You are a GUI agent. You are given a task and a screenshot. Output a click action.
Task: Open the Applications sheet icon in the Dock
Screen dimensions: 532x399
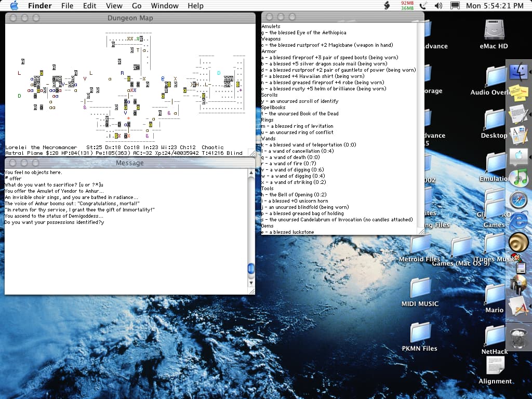(518, 306)
